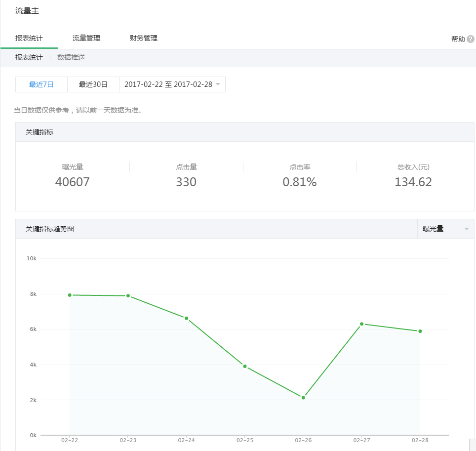
Task: Select the 最近7日 date range button
Action: [41, 84]
